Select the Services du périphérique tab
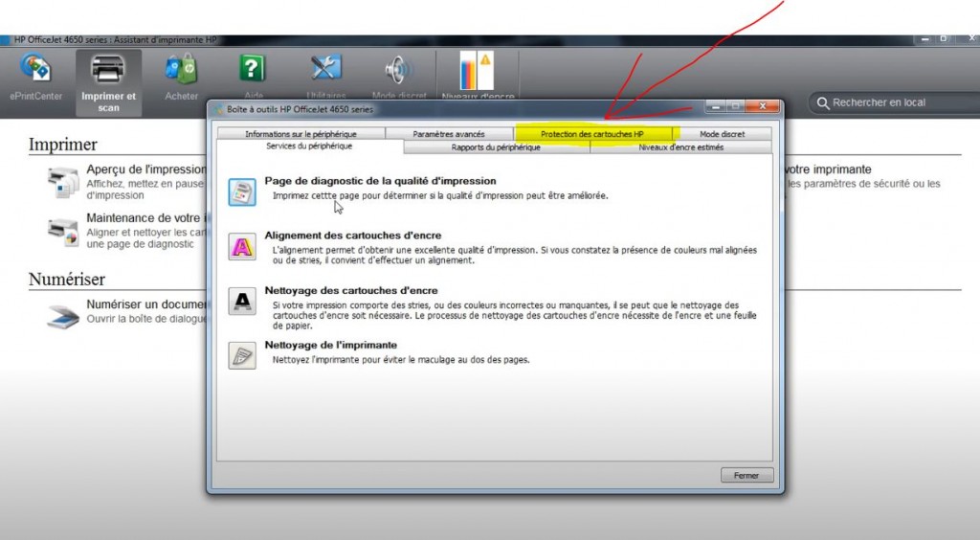Screen dimensions: 980x540 309,146
